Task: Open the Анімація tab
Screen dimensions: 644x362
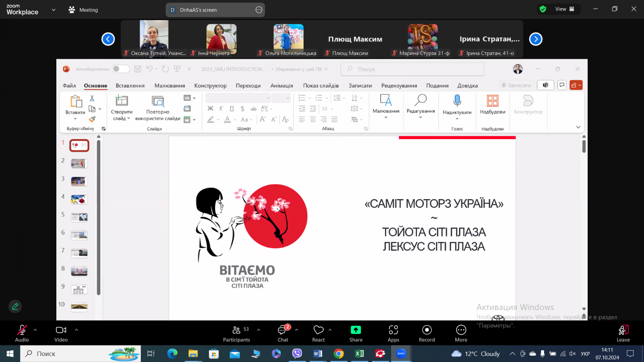Action: pos(282,86)
